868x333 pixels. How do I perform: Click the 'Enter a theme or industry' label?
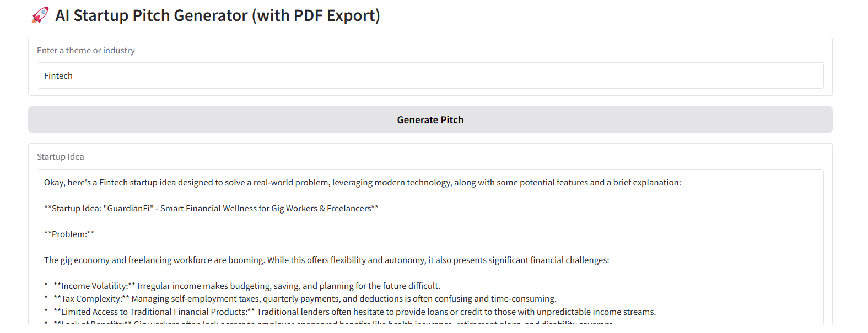(86, 51)
